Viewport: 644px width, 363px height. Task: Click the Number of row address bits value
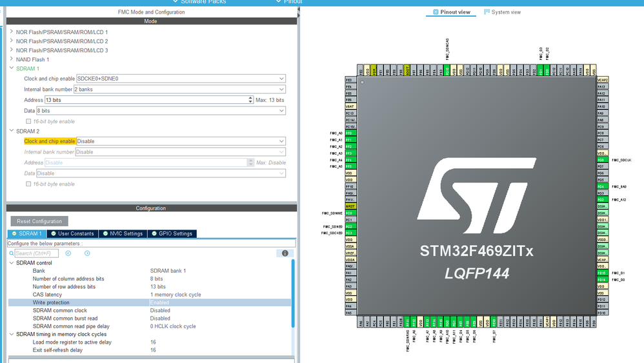coord(157,287)
